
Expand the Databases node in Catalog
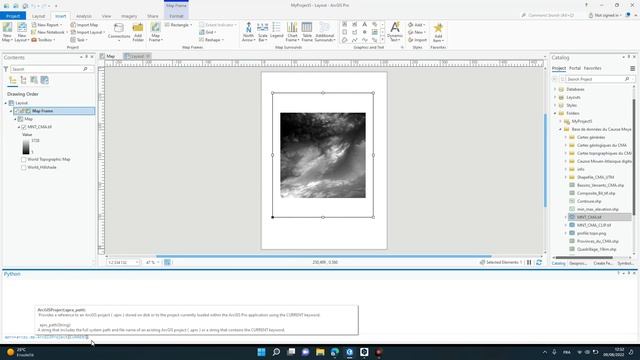[555, 89]
